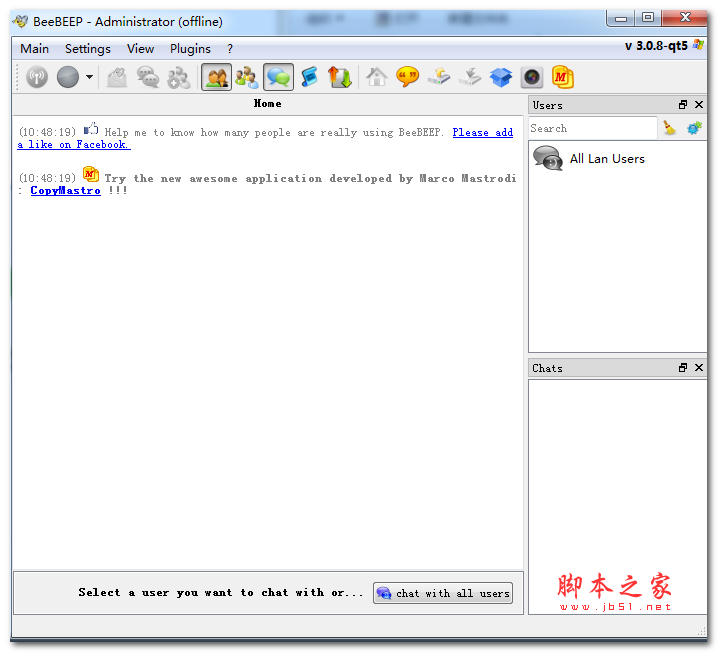Image resolution: width=718 pixels, height=653 pixels.
Task: Click the CopyMastro M icon in chat message
Action: pos(91,174)
